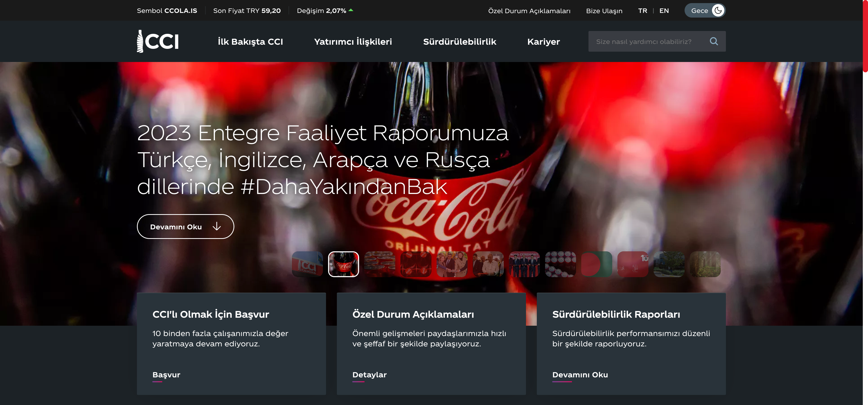868x405 pixels.
Task: Click the search magnifier icon
Action: (x=713, y=41)
